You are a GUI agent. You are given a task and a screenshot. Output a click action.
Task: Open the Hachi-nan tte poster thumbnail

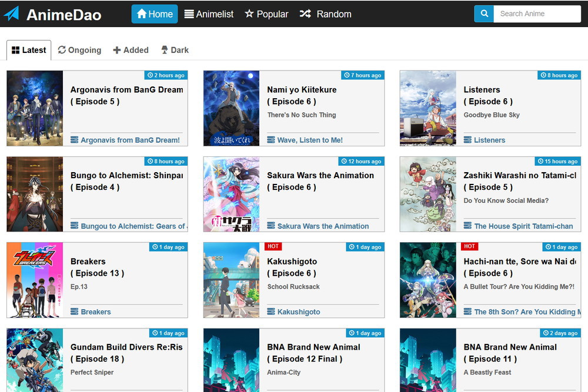click(x=428, y=280)
